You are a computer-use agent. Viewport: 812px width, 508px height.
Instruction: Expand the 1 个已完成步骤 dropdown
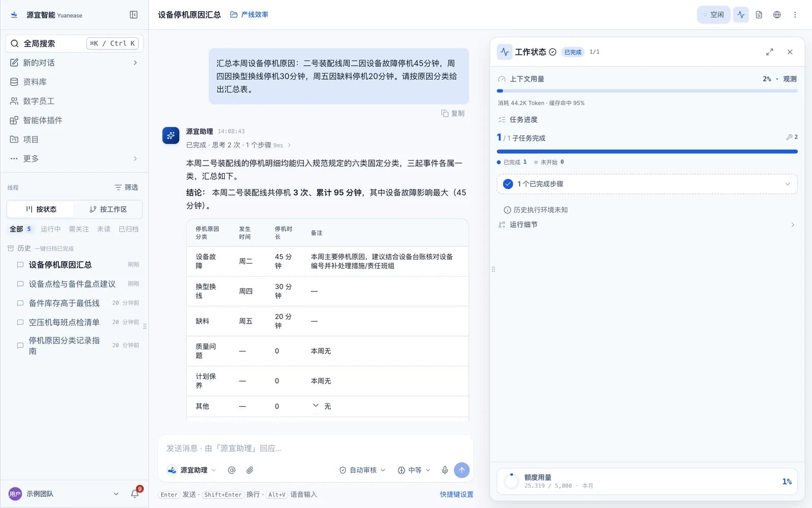tap(647, 184)
